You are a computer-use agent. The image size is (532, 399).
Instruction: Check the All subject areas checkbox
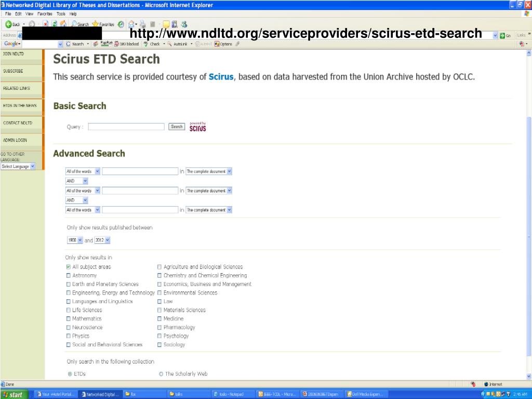[69, 267]
